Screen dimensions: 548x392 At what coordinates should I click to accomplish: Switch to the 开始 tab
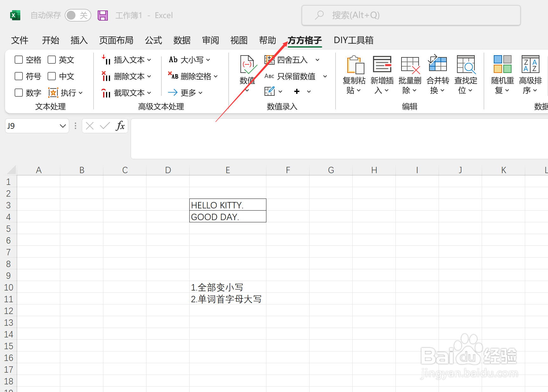click(x=51, y=40)
